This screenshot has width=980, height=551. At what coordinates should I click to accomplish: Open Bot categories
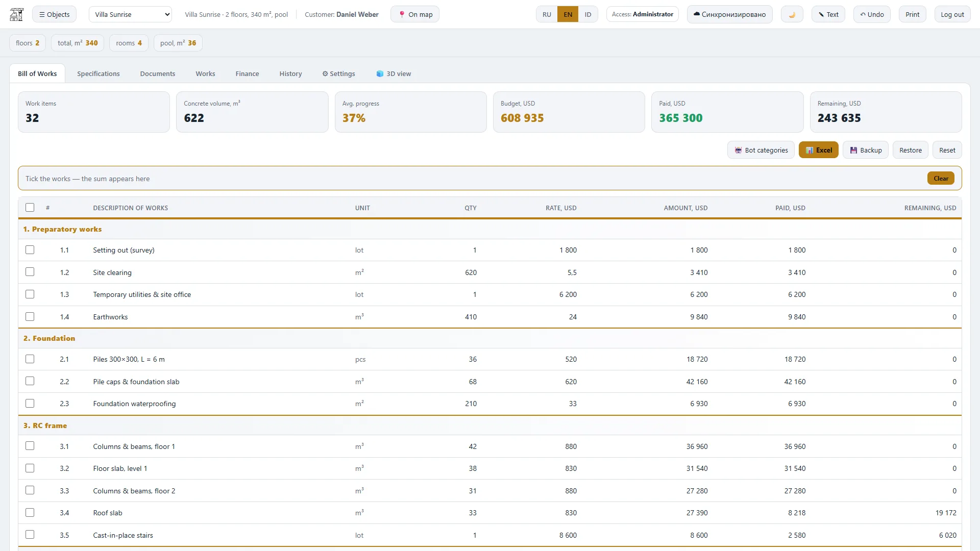pos(761,150)
